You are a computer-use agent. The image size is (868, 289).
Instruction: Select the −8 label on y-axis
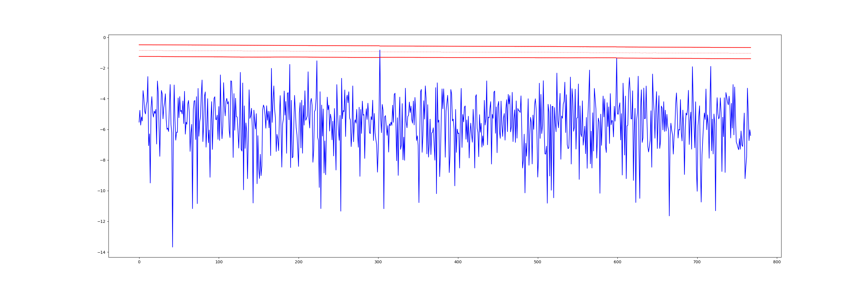click(102, 160)
